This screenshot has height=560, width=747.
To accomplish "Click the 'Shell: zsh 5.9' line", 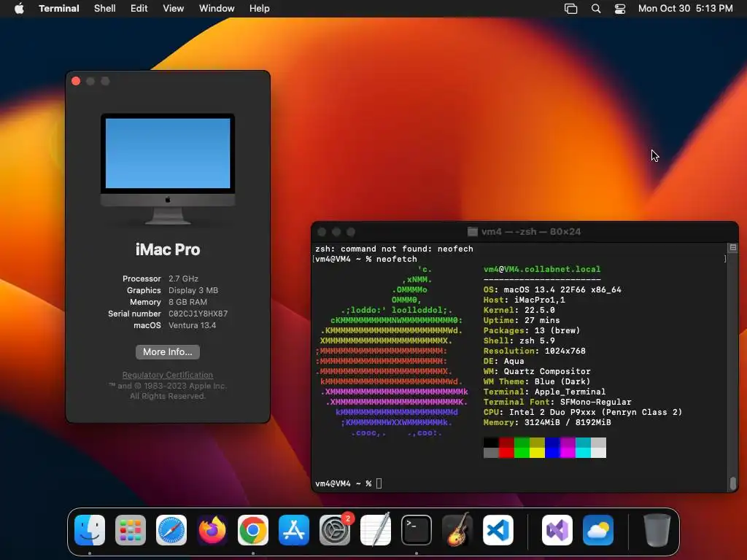I will [519, 341].
